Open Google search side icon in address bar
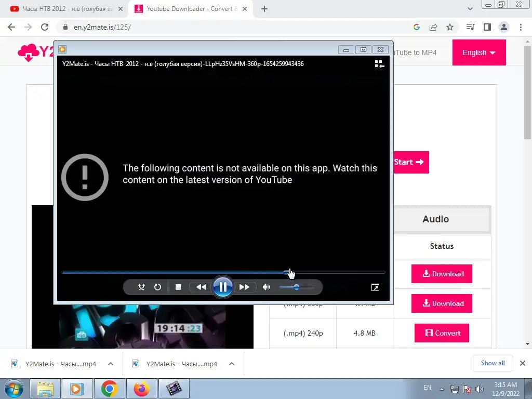The image size is (532, 399). (x=417, y=27)
